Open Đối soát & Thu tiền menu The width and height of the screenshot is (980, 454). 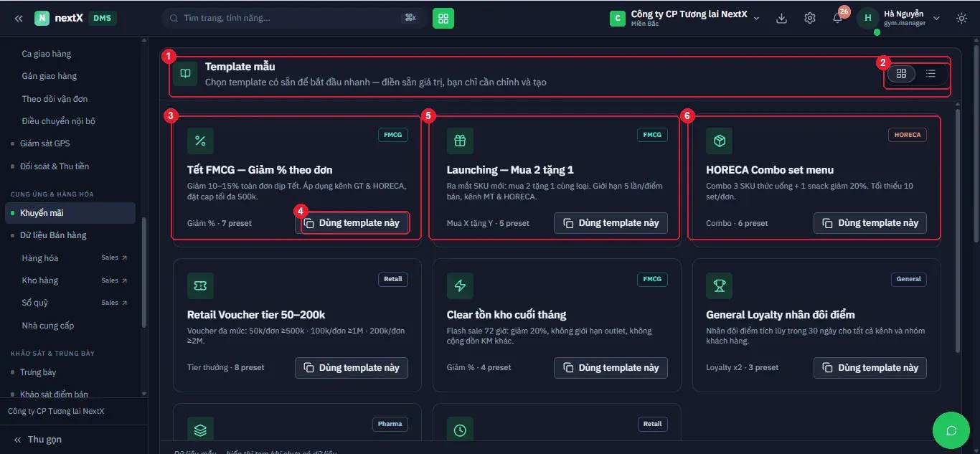(x=55, y=166)
